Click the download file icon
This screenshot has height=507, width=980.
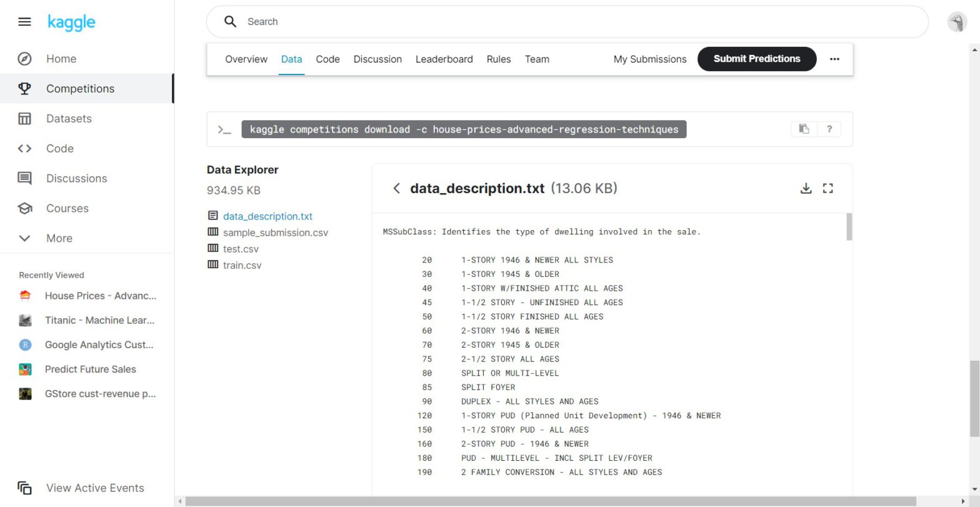tap(806, 188)
